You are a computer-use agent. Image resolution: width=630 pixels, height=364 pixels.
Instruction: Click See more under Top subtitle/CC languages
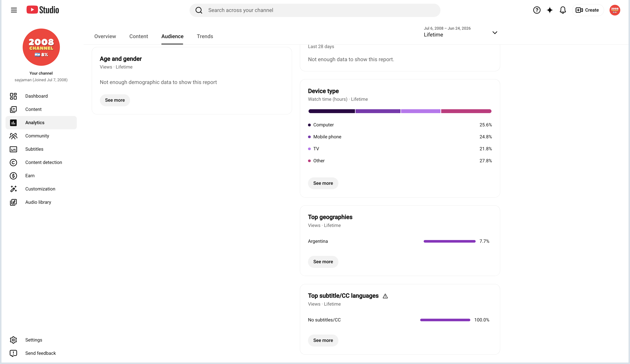pos(323,340)
